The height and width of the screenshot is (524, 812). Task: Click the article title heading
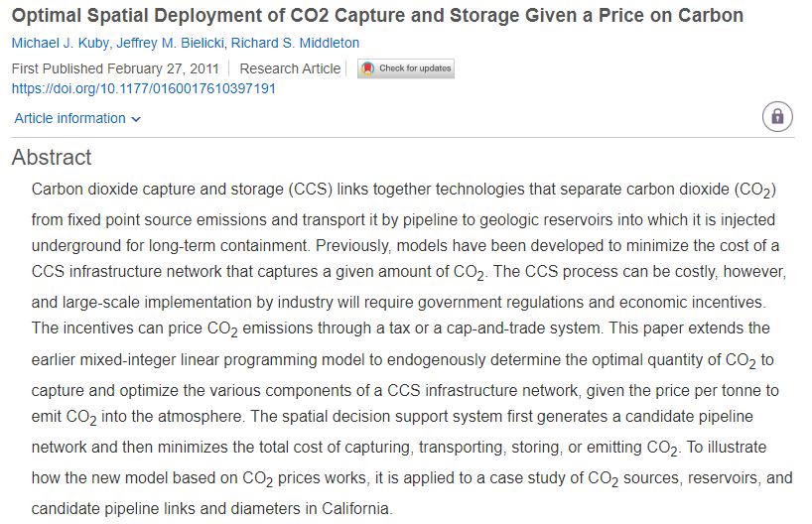click(377, 16)
